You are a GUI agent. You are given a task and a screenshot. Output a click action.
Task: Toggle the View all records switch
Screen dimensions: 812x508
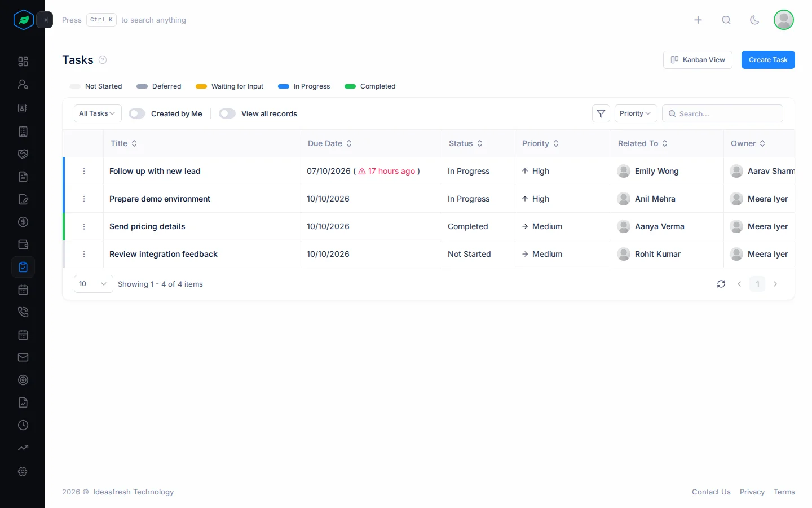[x=227, y=113]
